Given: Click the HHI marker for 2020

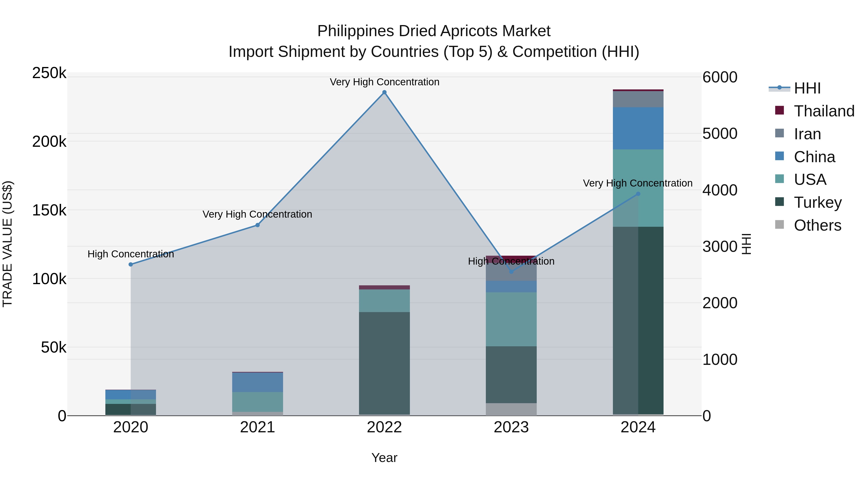Looking at the screenshot, I should (x=131, y=264).
